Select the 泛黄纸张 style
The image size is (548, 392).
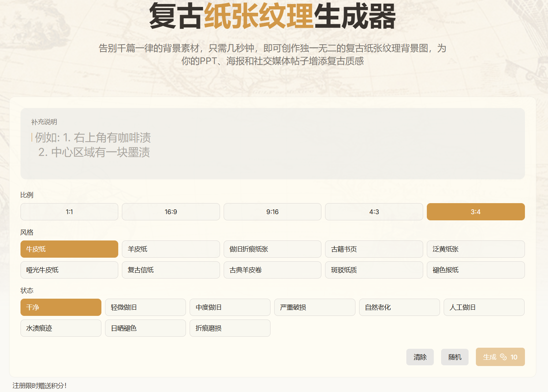point(476,249)
